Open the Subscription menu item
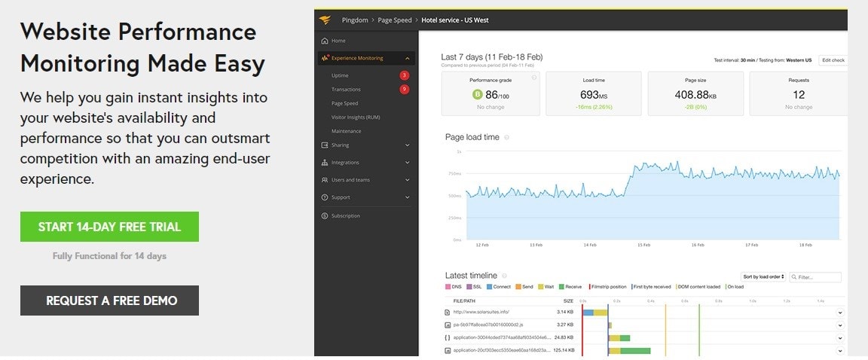Screen dimensions: 868x360 [x=345, y=215]
